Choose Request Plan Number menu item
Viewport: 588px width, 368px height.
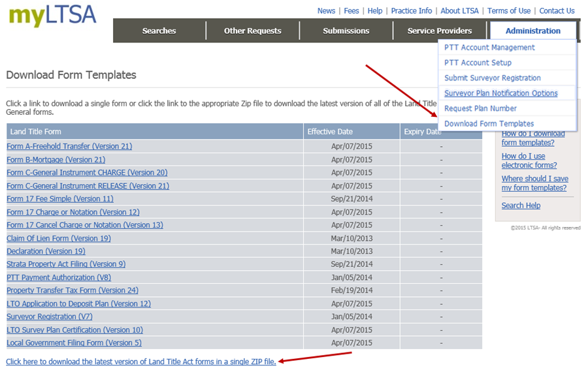tap(480, 108)
